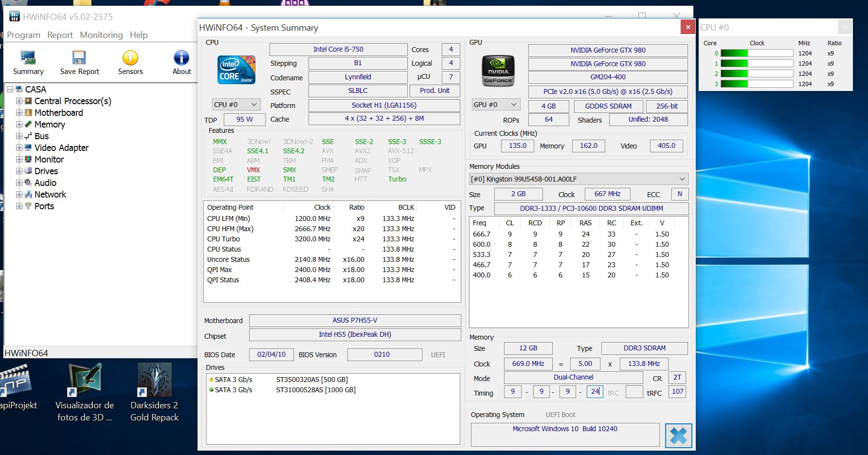Click the Video Adapter tree icon
Viewport: 868px width, 455px height.
(x=28, y=147)
